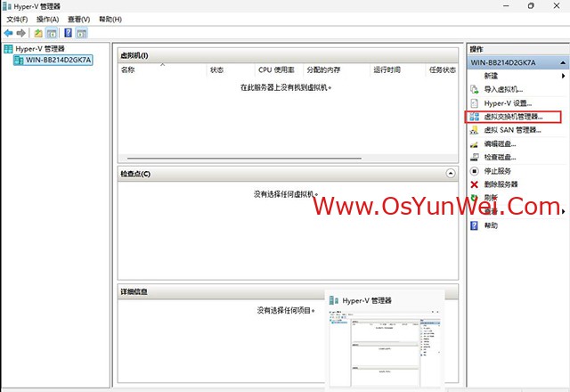Sort by 状态 column header
Viewport: 570px width, 392px height.
[x=231, y=69]
